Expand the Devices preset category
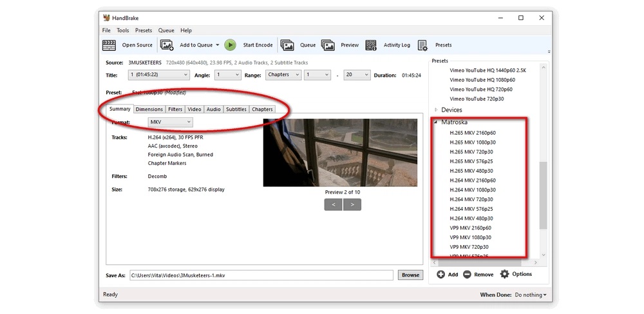 click(x=437, y=110)
